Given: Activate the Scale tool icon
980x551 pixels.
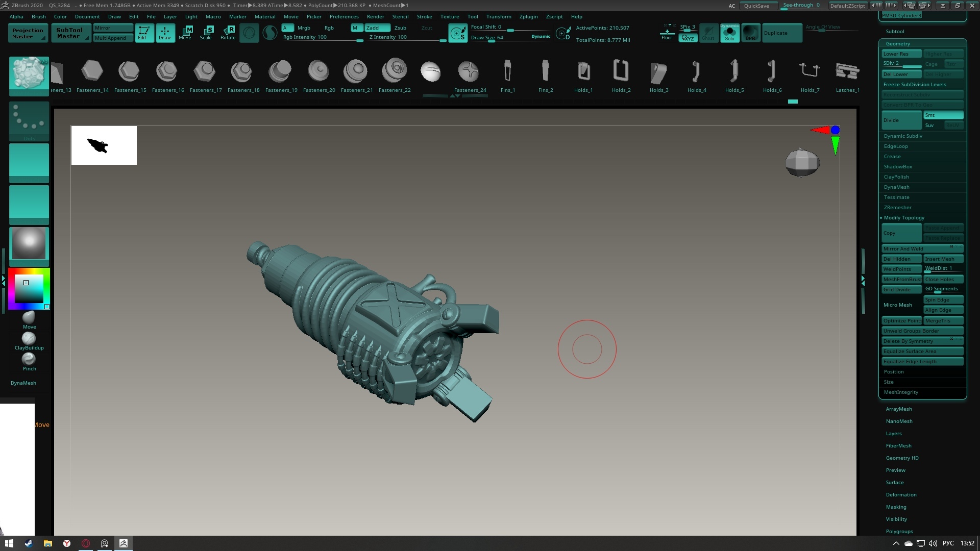Looking at the screenshot, I should 206,33.
